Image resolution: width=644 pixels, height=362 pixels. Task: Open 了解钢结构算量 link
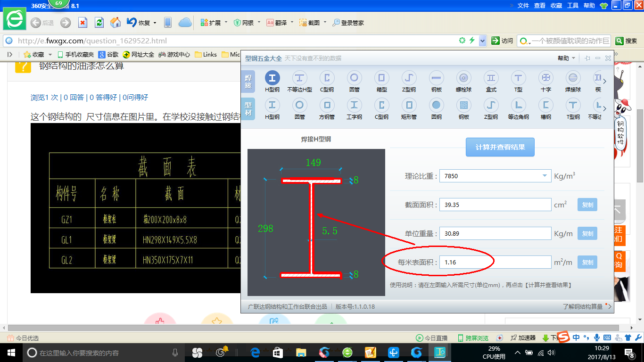[583, 306]
